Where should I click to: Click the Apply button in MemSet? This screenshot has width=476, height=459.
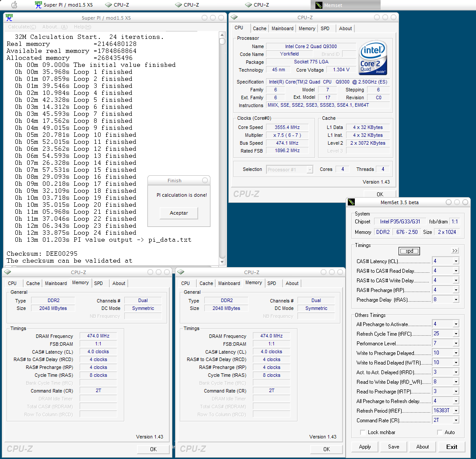pyautogui.click(x=364, y=447)
